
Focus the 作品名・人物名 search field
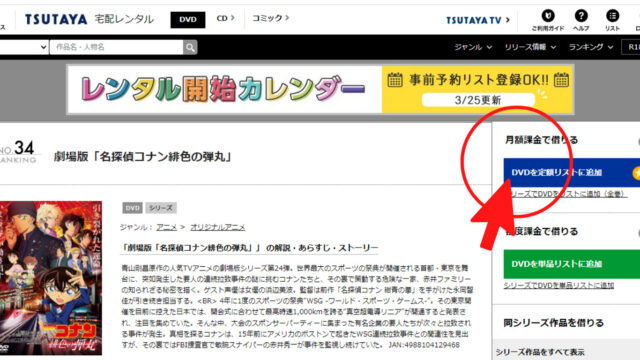click(x=116, y=47)
